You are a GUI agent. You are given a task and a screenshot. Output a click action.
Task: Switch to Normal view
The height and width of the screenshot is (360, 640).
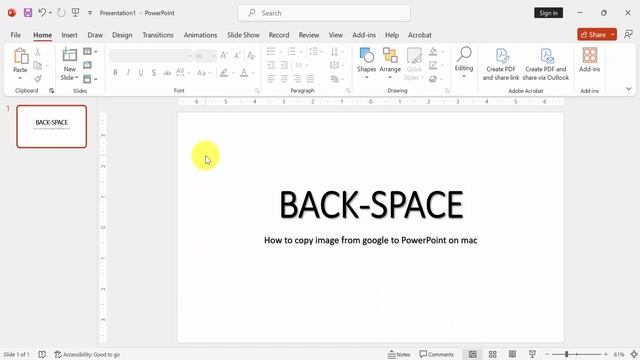(473, 354)
